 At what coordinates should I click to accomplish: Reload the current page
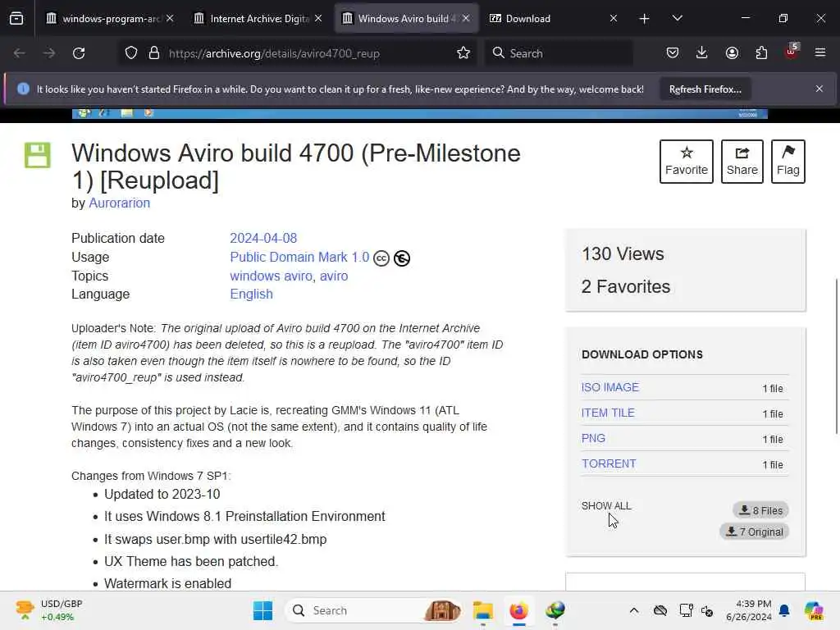point(79,53)
